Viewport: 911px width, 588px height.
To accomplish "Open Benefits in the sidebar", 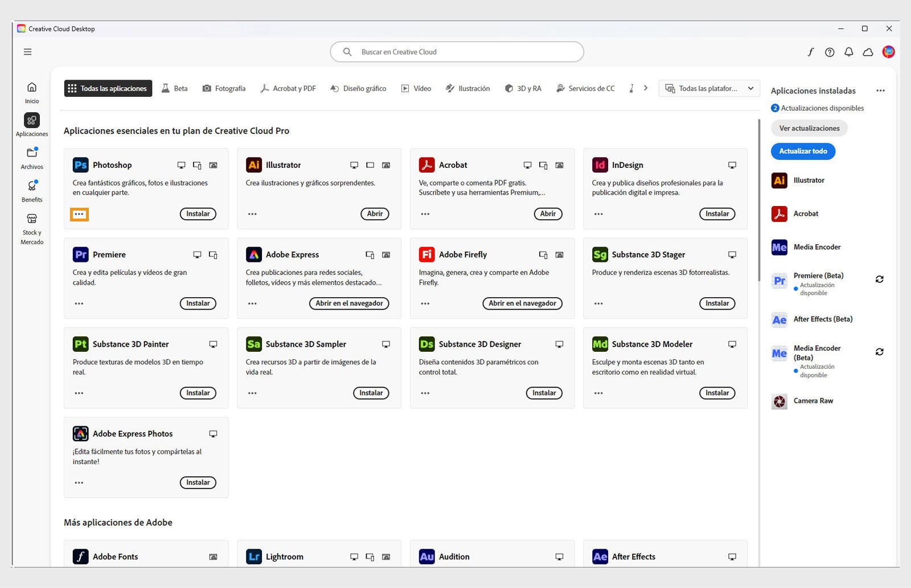I will click(32, 191).
